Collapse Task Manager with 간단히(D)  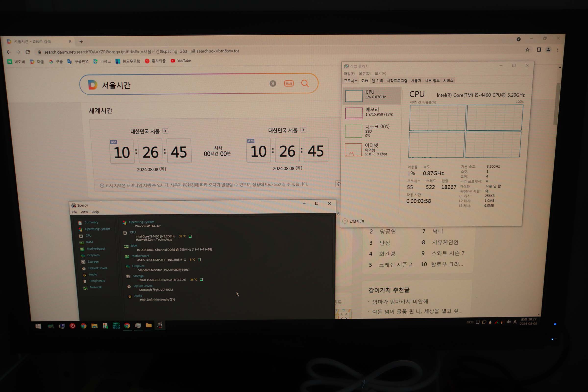[354, 221]
